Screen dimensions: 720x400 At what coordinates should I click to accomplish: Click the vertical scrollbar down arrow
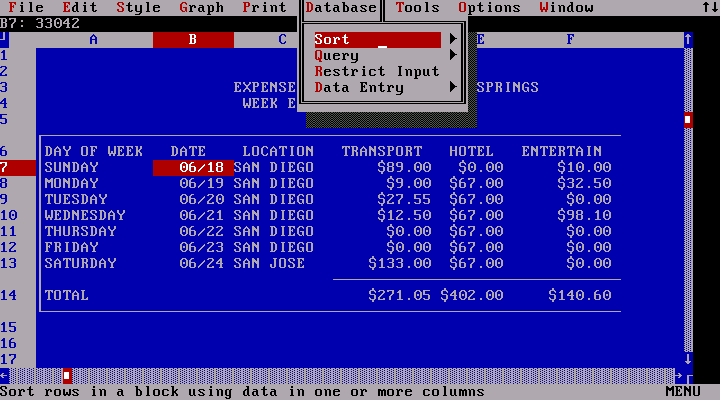click(x=688, y=359)
